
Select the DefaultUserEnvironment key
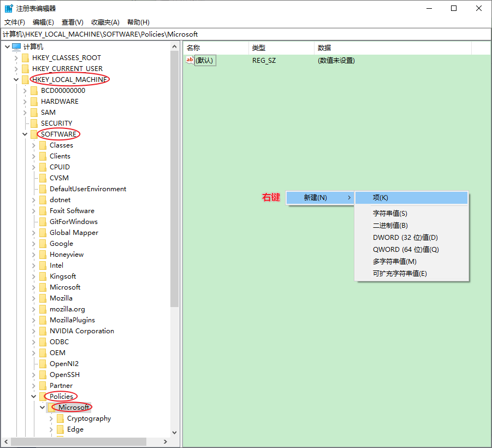(88, 189)
